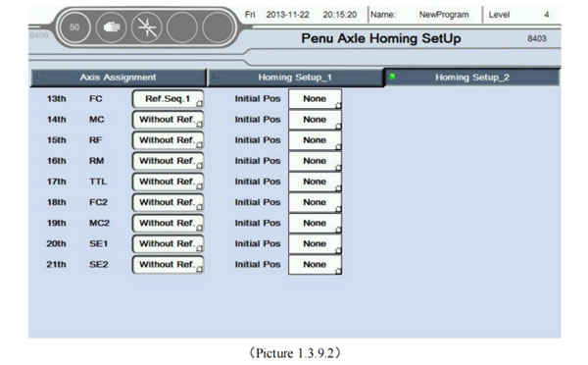Click the date 2013-11-22 in header
This screenshot has height=365, width=588.
pos(287,15)
